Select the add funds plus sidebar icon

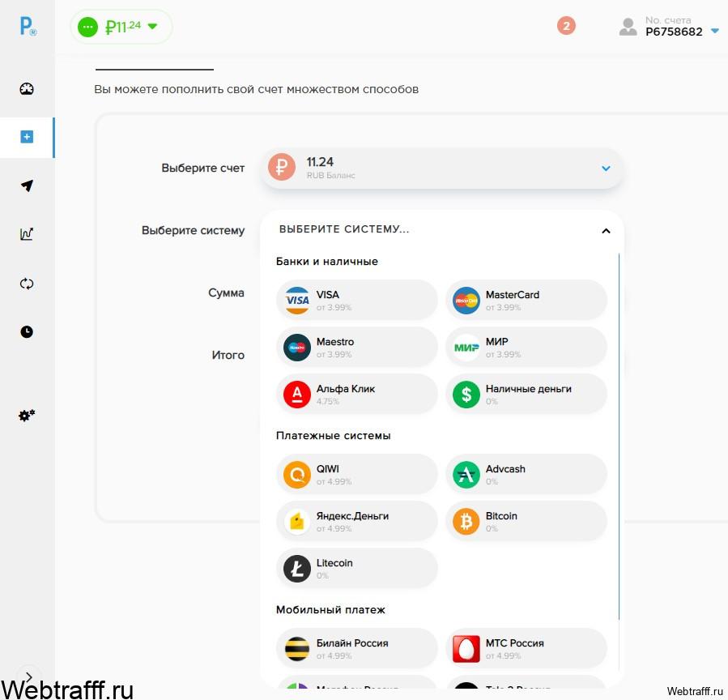click(x=27, y=137)
